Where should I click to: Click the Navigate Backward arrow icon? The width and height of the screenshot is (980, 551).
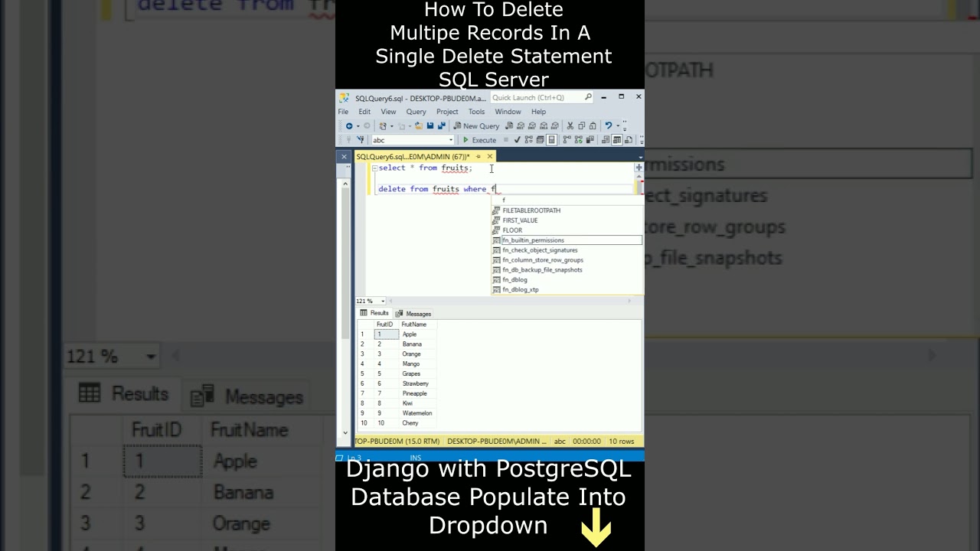pyautogui.click(x=349, y=126)
